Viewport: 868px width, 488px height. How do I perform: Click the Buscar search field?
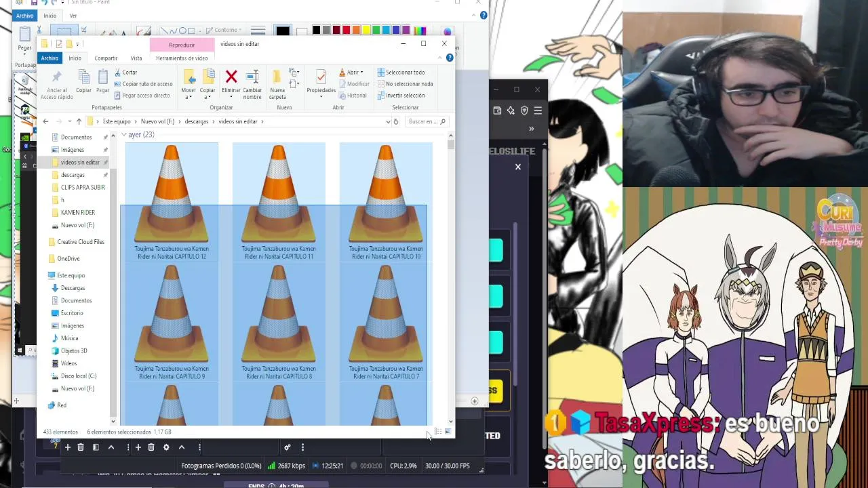click(426, 121)
